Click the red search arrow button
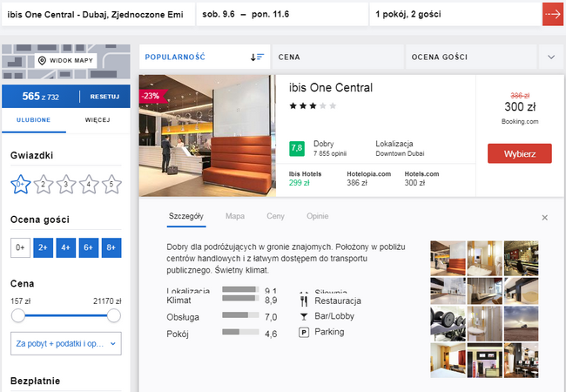This screenshot has width=566, height=392. pyautogui.click(x=552, y=14)
